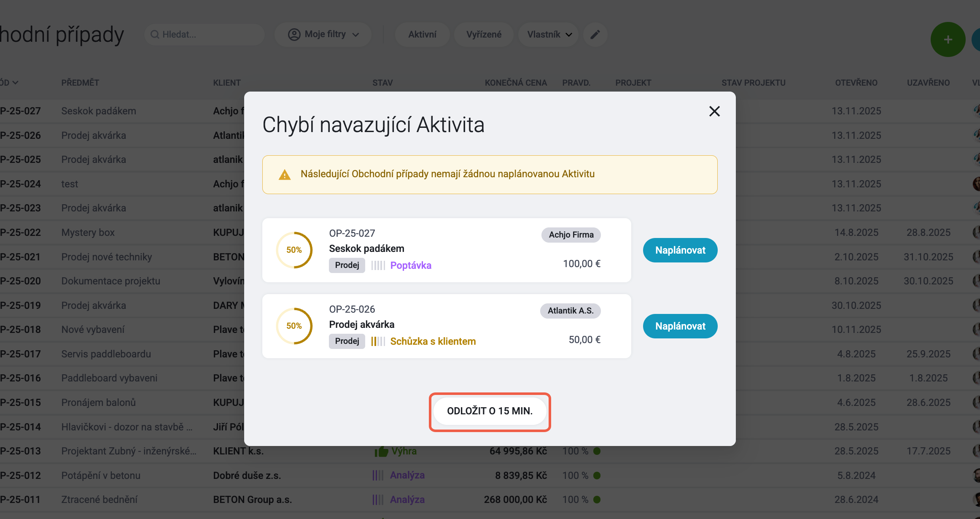Click the 50% progress circle for OP-25-026
Viewport: 980px width, 519px height.
[x=294, y=326]
